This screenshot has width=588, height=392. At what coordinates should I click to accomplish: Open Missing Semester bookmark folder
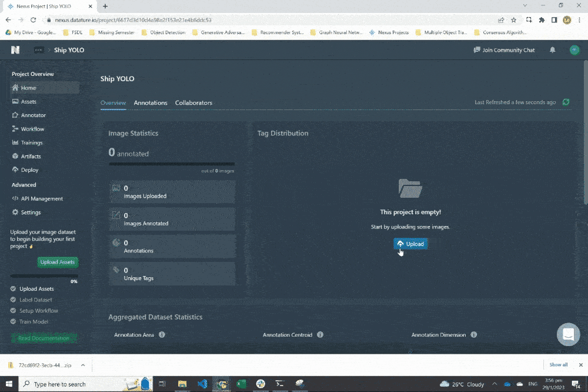112,32
